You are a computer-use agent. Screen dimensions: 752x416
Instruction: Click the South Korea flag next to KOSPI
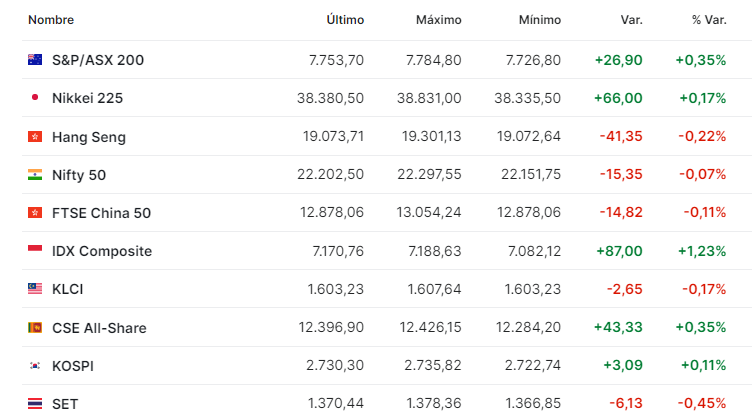[x=35, y=366]
